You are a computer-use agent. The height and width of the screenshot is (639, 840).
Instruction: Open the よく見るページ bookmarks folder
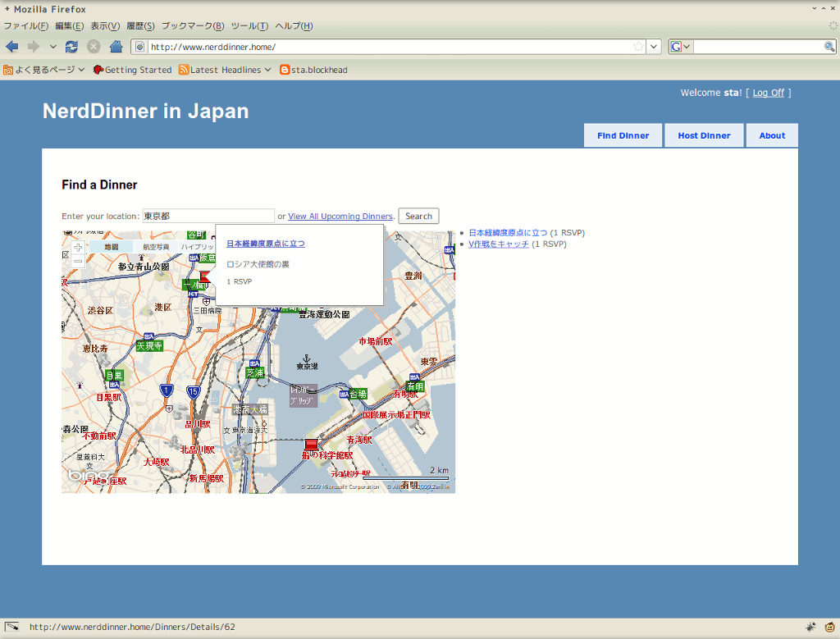(44, 70)
